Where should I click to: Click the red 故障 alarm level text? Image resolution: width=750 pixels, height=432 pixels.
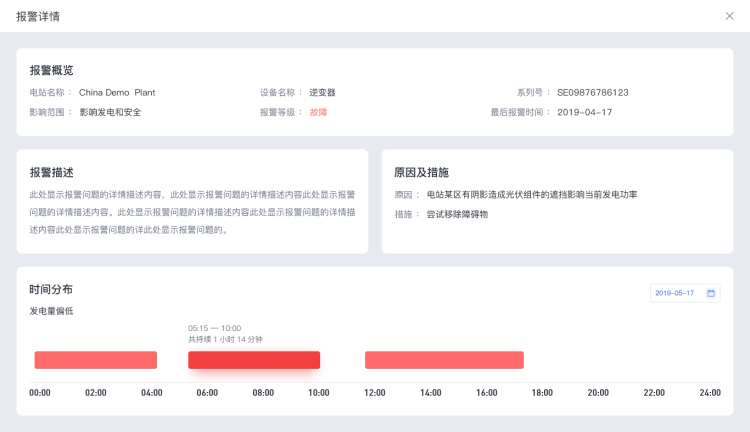[319, 112]
